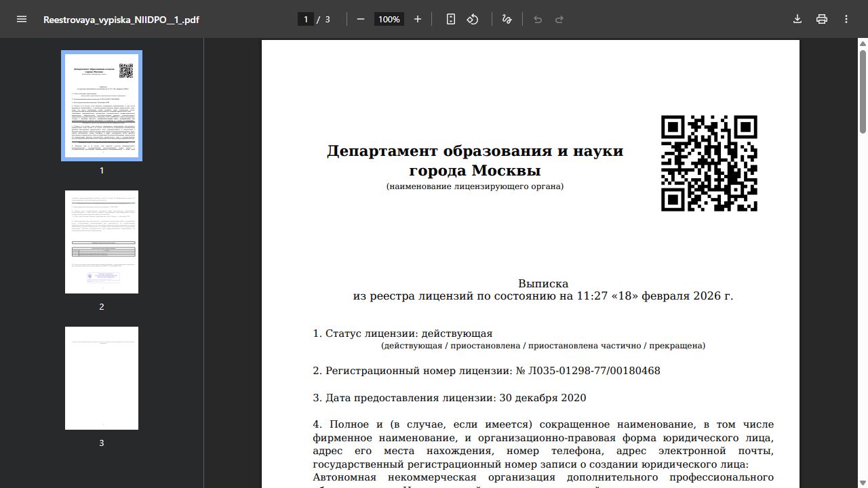Zoom in with the plus button
The height and width of the screenshot is (488, 868).
(418, 19)
